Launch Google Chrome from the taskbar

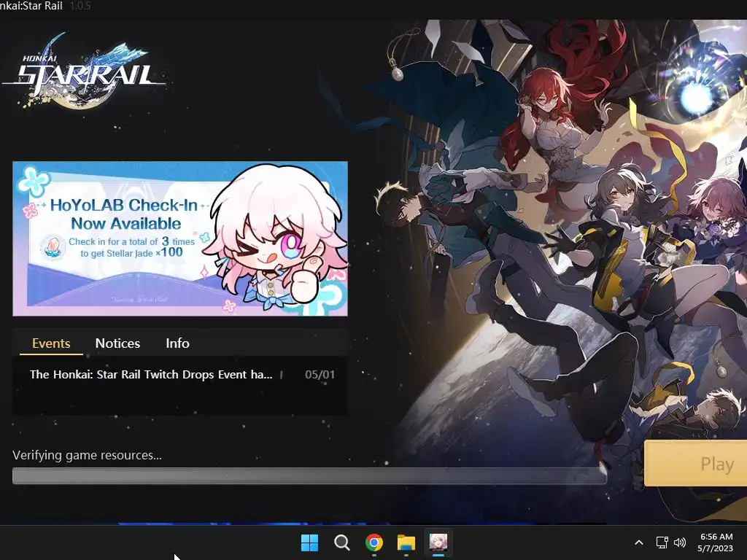click(374, 542)
